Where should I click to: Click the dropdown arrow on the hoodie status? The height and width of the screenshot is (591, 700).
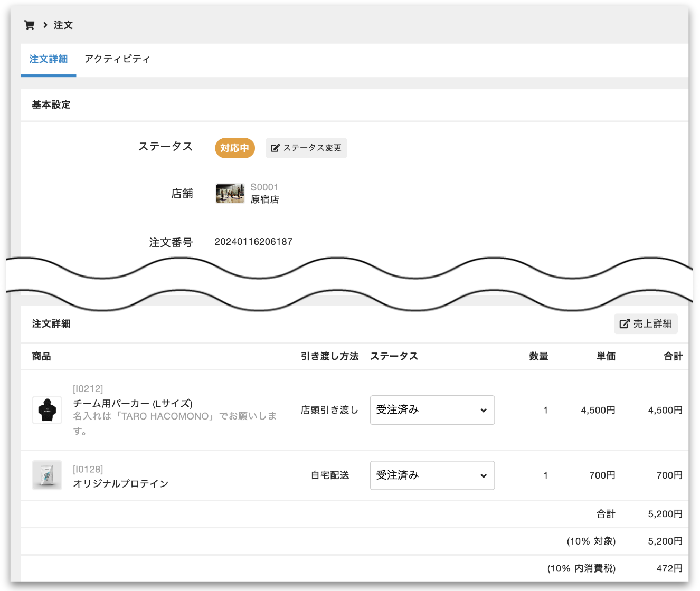tap(483, 411)
